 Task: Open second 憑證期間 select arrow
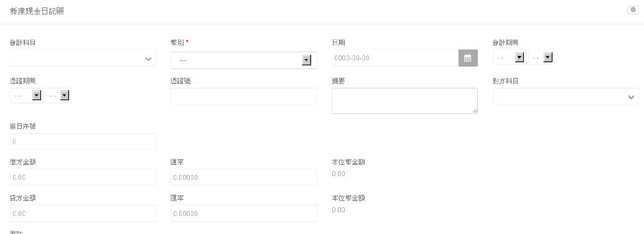[65, 96]
